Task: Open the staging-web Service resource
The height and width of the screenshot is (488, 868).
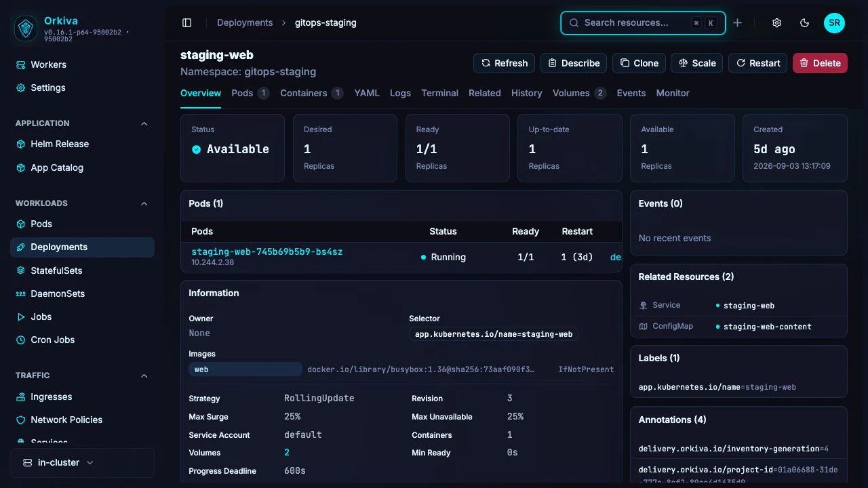Action: click(x=749, y=306)
